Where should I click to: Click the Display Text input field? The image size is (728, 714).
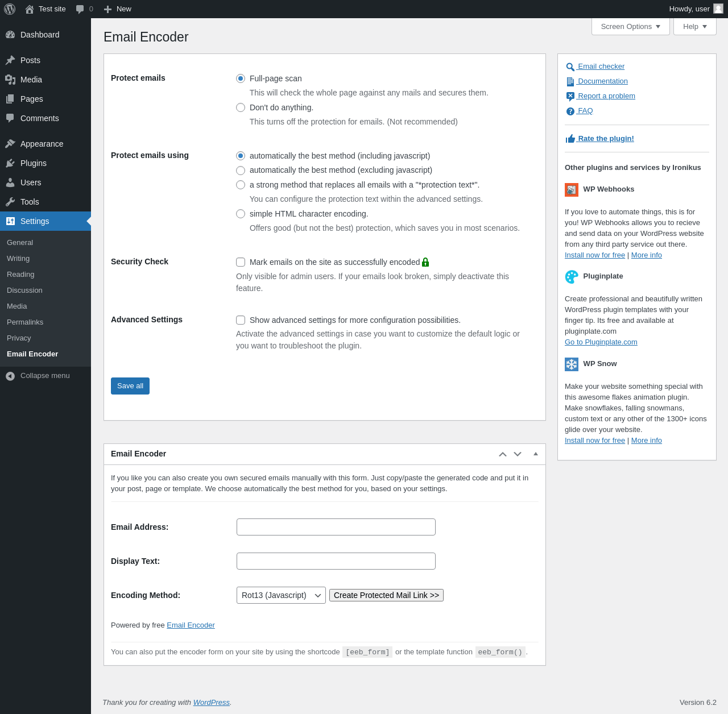click(x=336, y=561)
